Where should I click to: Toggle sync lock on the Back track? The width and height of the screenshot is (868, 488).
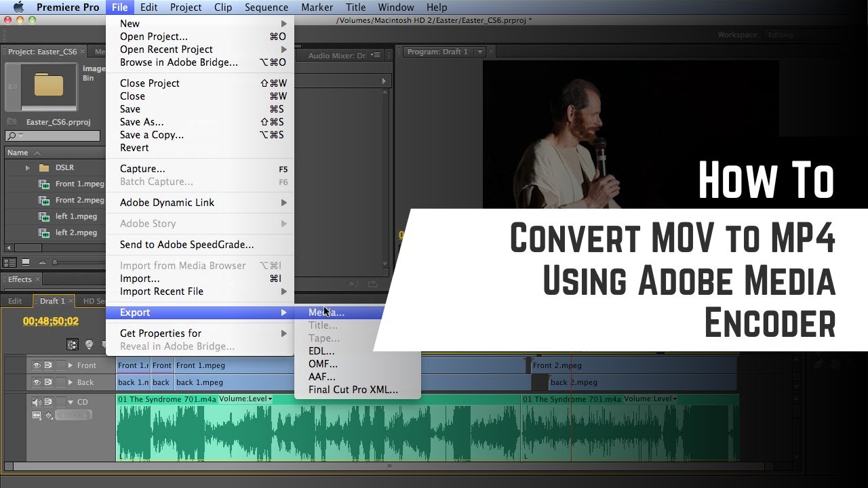coord(48,382)
